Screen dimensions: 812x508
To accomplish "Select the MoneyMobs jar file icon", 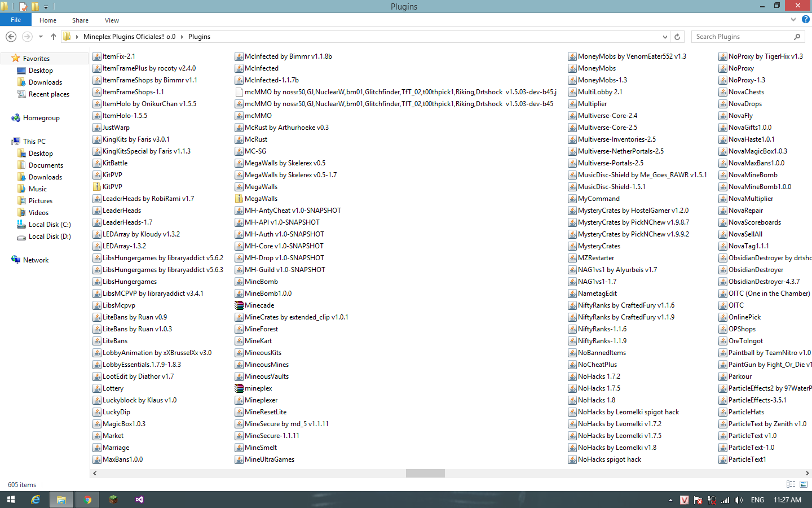I will 572,68.
